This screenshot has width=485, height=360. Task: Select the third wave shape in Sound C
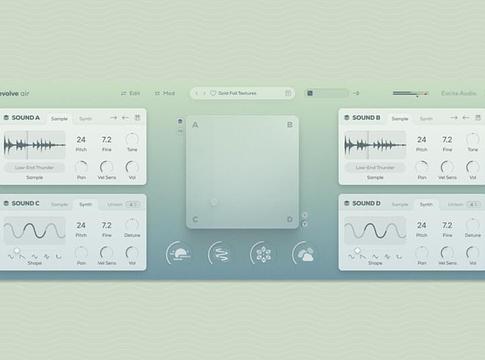click(34, 257)
